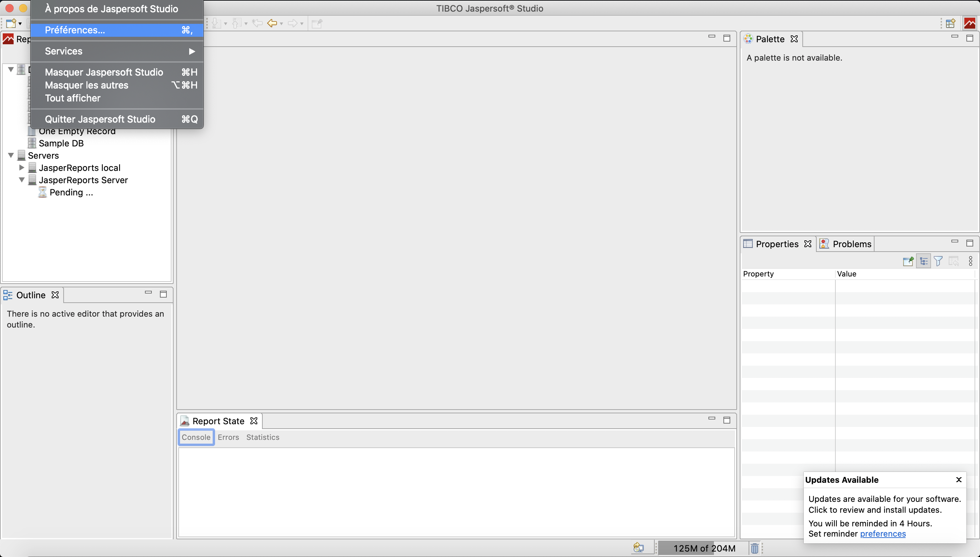Viewport: 980px width, 557px height.
Task: Collapse the JasperReports Server node
Action: (x=22, y=180)
